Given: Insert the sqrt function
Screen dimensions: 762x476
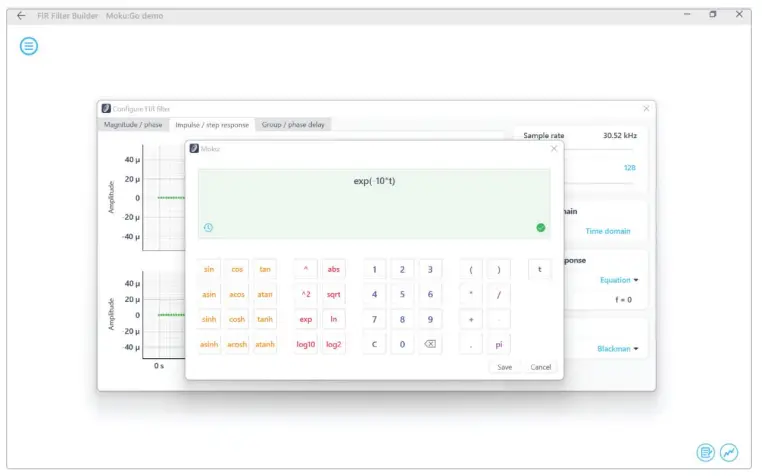Looking at the screenshot, I should (x=333, y=294).
